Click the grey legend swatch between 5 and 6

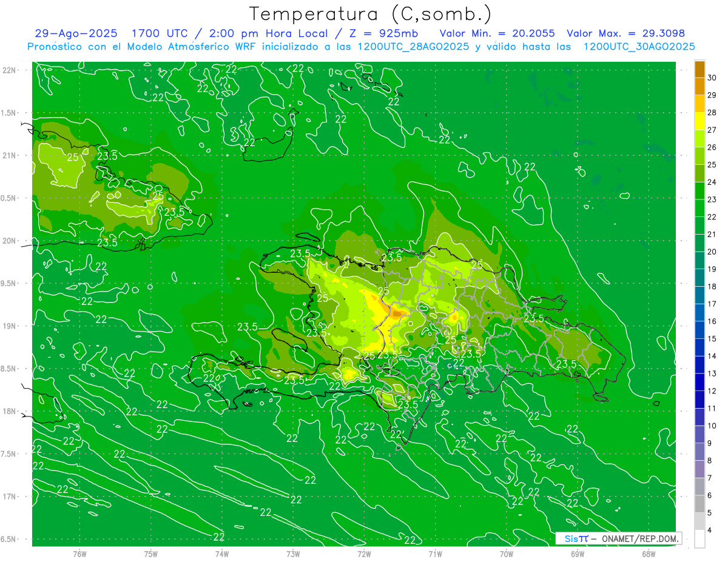(699, 504)
